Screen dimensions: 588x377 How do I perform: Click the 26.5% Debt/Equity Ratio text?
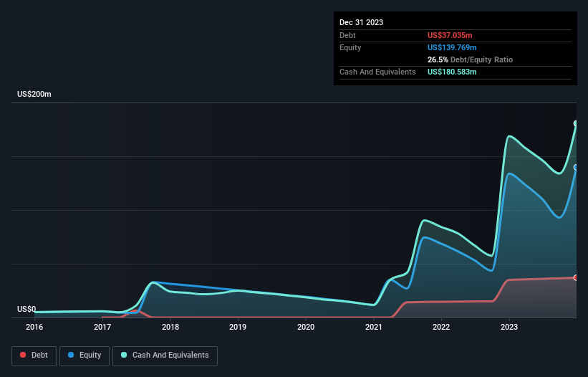click(470, 59)
